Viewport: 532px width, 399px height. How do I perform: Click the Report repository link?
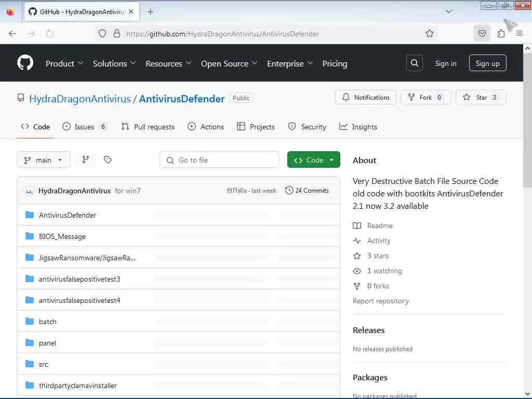381,301
